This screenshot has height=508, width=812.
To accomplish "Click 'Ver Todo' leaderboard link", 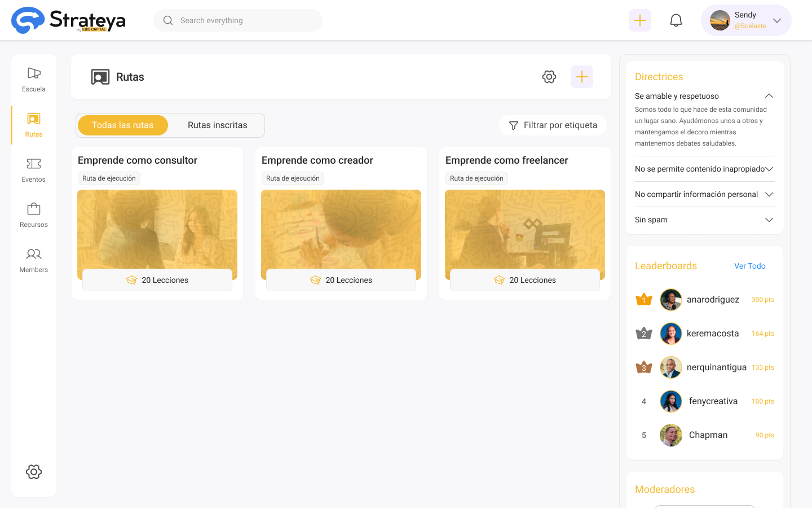I will click(x=750, y=266).
